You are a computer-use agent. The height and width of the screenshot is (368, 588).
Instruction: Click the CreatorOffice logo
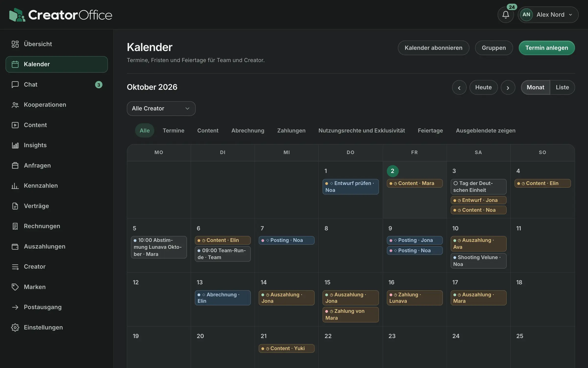[x=61, y=15]
